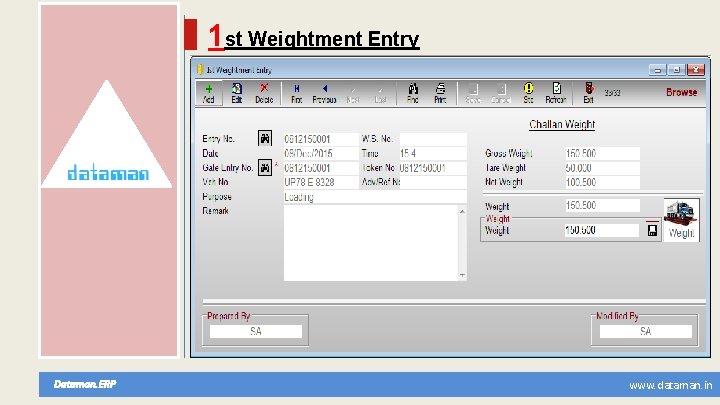This screenshot has height=405, width=720.
Task: Open lookup beside Entry No.
Action: click(265, 138)
